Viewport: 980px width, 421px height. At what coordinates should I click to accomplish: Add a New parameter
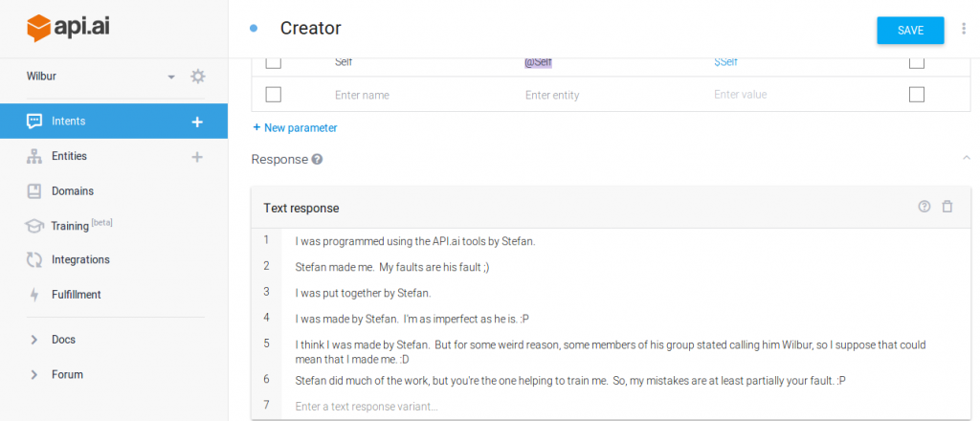(x=295, y=127)
